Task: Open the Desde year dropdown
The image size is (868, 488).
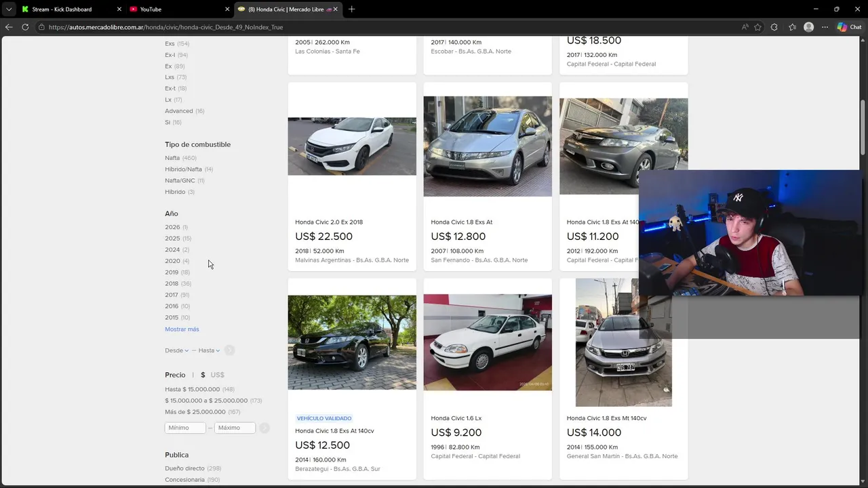Action: coord(176,350)
